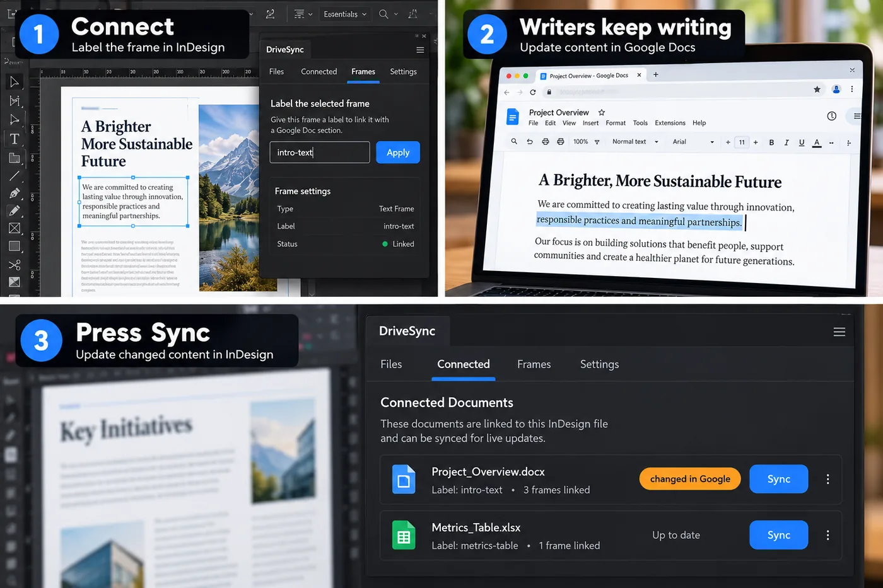Click the browser back arrow
Viewport: 883px width, 588px height.
(x=506, y=92)
